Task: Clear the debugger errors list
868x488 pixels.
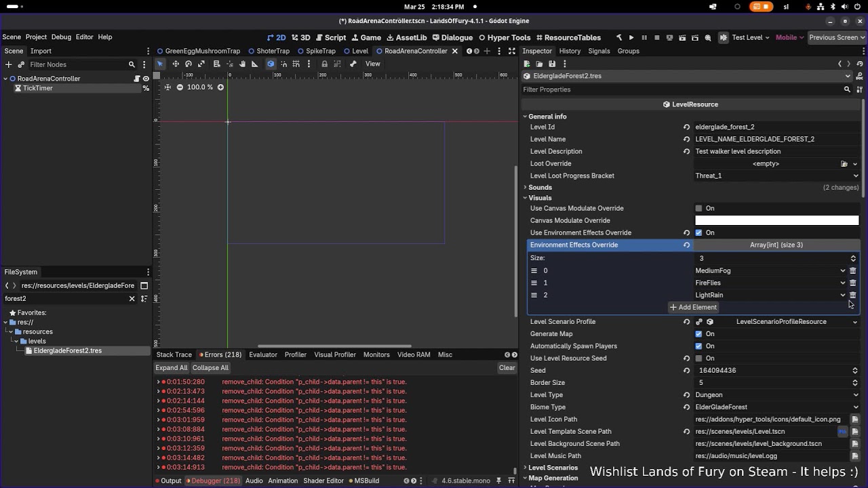Action: pos(507,368)
